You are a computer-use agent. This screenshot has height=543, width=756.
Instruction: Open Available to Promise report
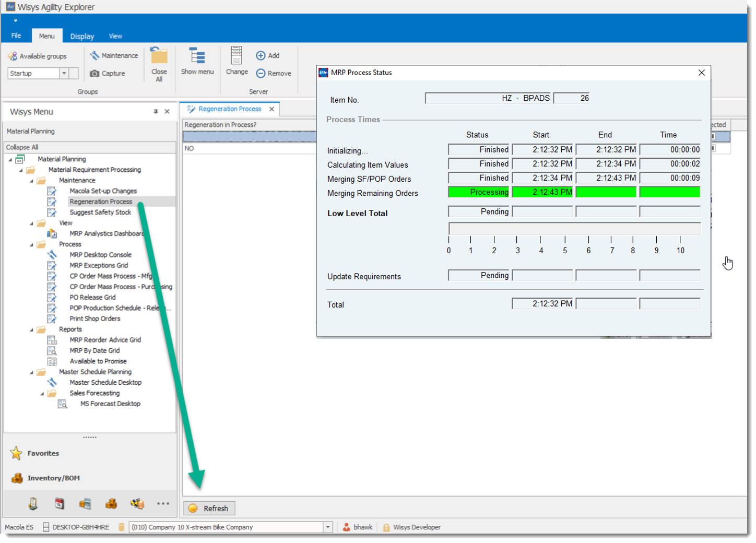pyautogui.click(x=98, y=361)
